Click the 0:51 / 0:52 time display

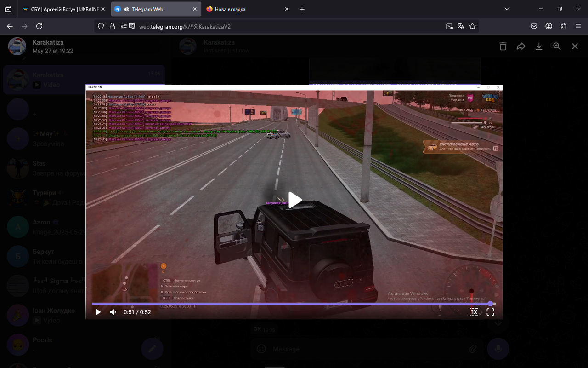pyautogui.click(x=137, y=312)
